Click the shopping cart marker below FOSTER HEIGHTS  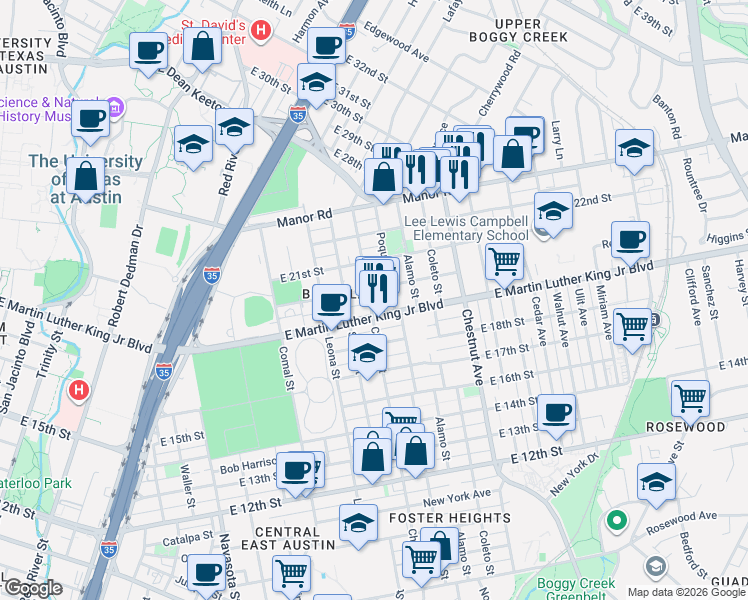[421, 563]
